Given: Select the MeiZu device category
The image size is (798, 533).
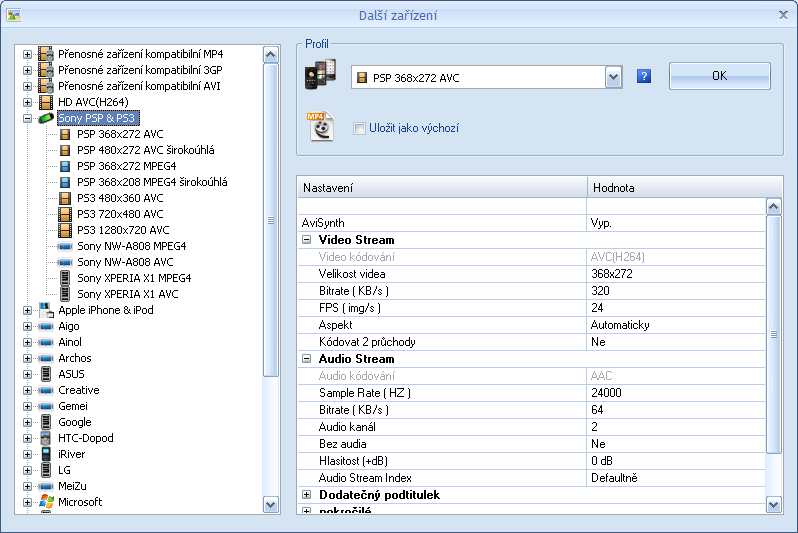Looking at the screenshot, I should 72,486.
